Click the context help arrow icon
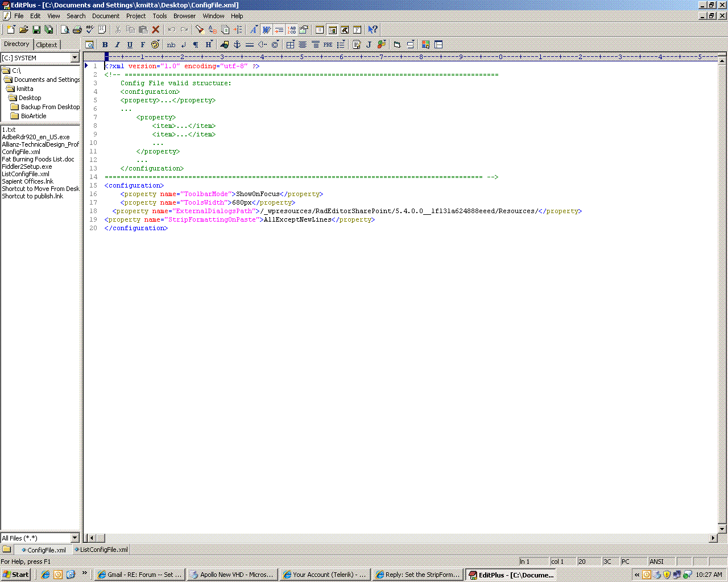Screen dimensions: 728x582 pyautogui.click(x=373, y=30)
